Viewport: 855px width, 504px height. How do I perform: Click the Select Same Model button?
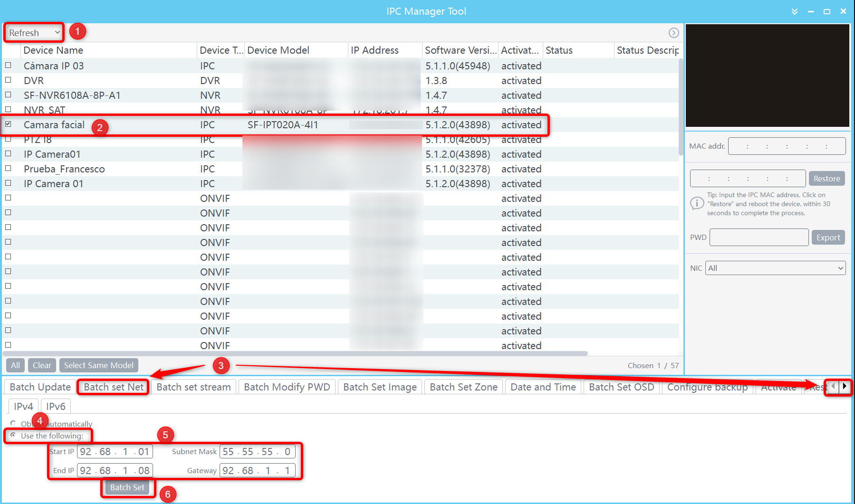point(98,365)
